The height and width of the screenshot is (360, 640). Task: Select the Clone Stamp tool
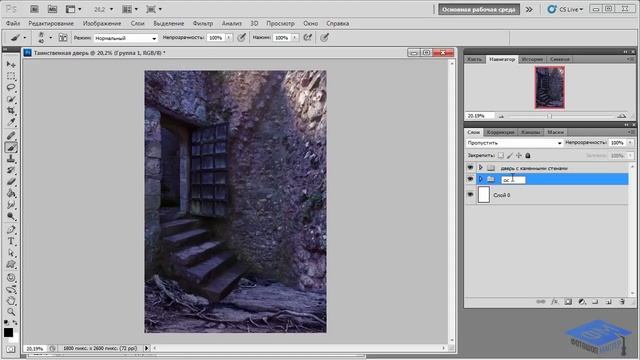click(11, 159)
